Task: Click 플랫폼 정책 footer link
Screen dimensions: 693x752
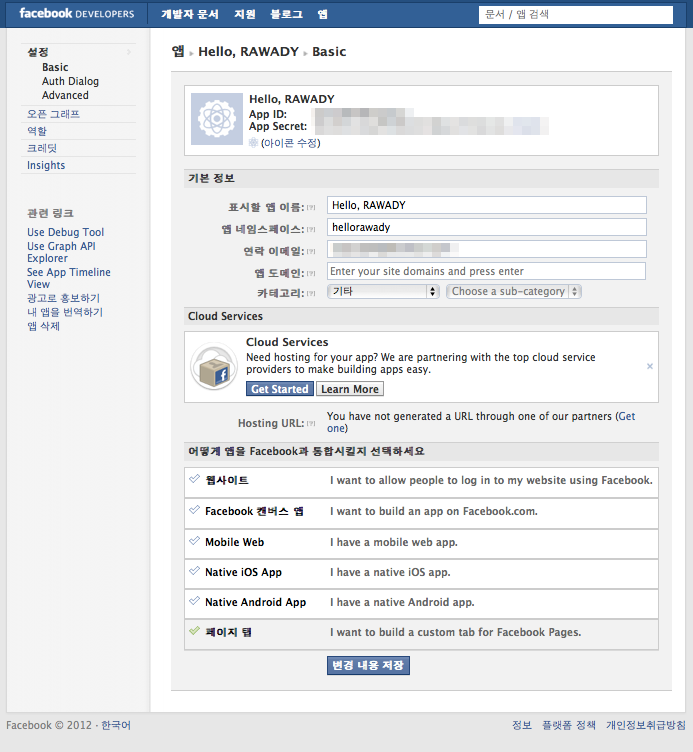Action: tap(569, 725)
